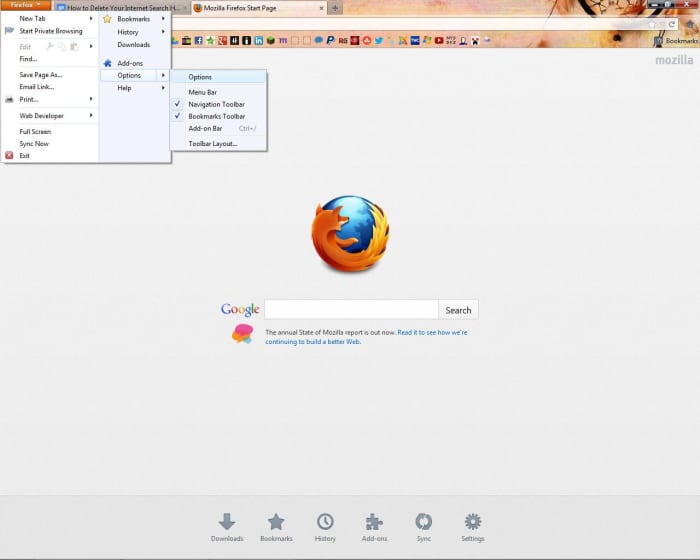Expand the History submenu arrow

163,32
